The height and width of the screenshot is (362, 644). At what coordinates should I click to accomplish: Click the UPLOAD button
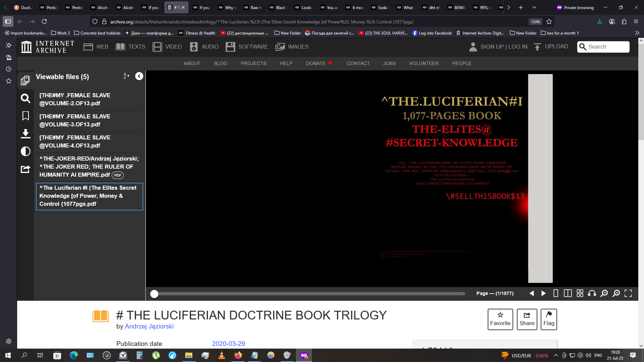pos(551,47)
